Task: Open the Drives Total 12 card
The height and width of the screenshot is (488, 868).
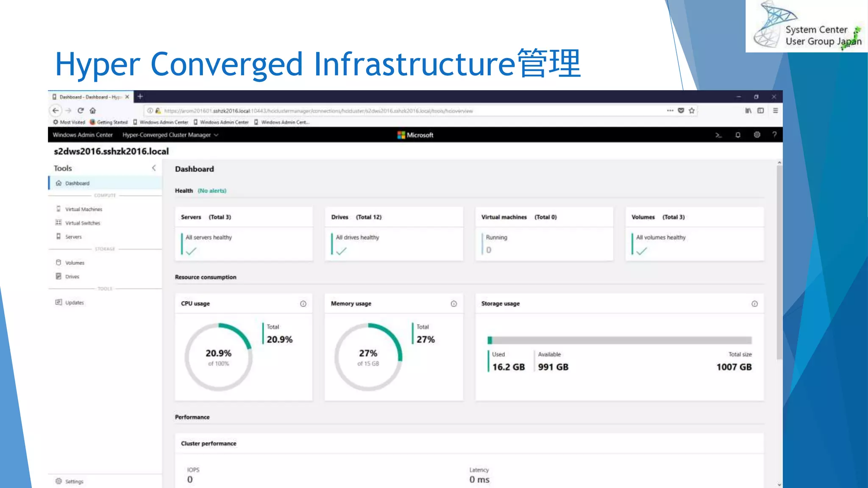Action: coord(394,234)
